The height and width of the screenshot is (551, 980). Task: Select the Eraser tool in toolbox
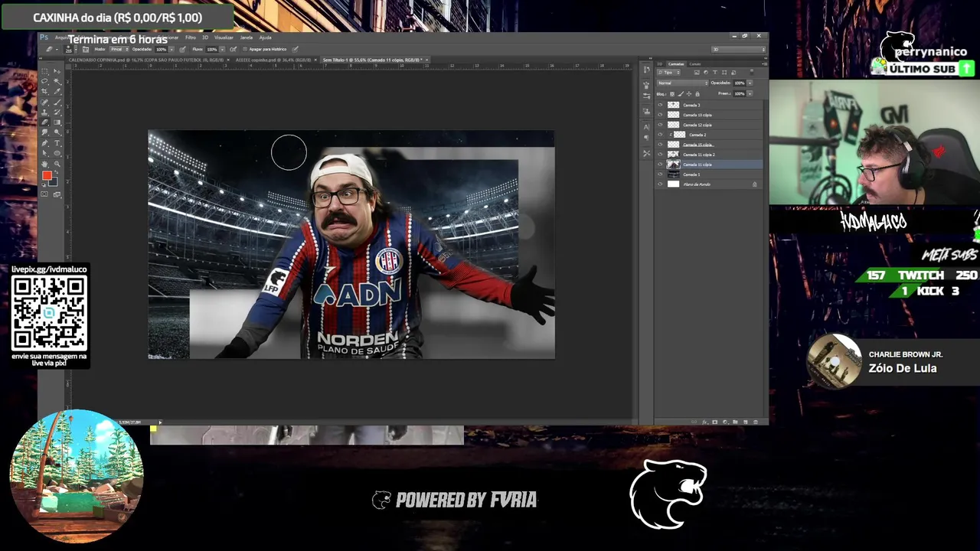tap(44, 122)
